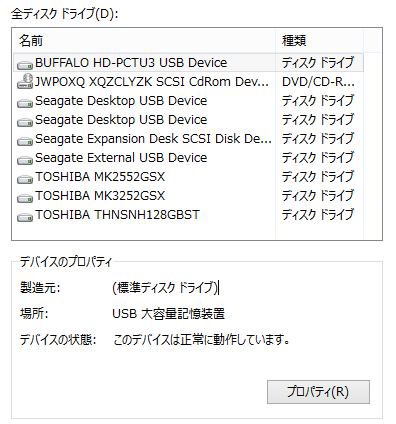Click the TOSHIBA MK3252GSX drive icon
The height and width of the screenshot is (424, 396).
[25, 198]
